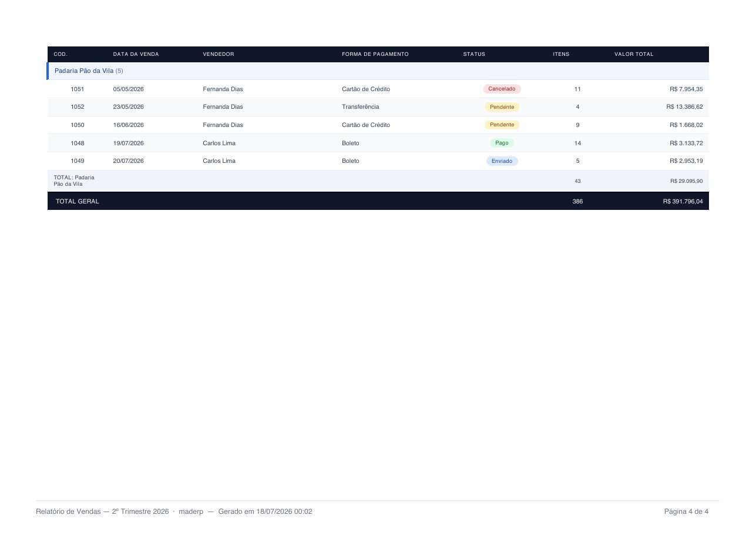Click the VENDEDOR column header
The height and width of the screenshot is (535, 756).
tap(219, 54)
